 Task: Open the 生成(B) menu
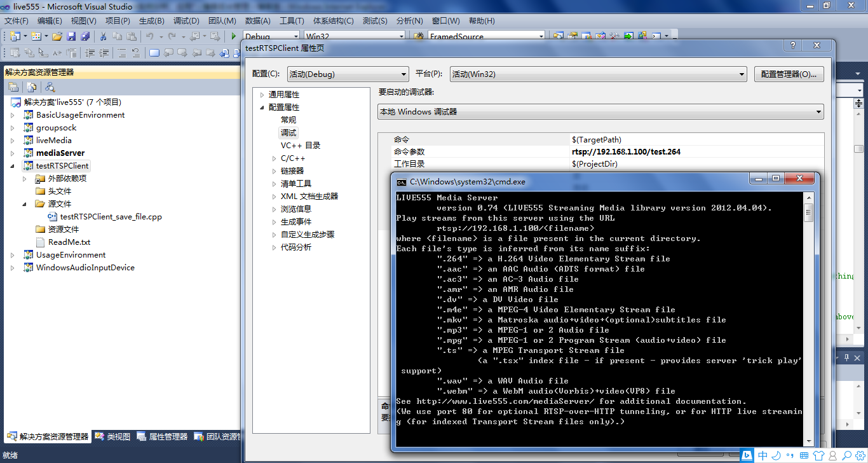(151, 21)
